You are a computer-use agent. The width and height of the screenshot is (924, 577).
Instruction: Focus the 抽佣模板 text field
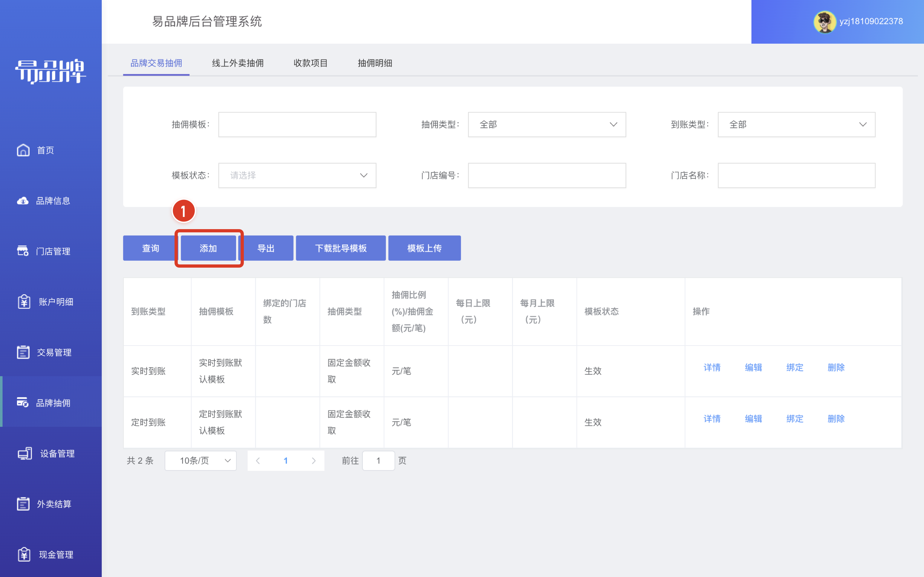(x=297, y=125)
